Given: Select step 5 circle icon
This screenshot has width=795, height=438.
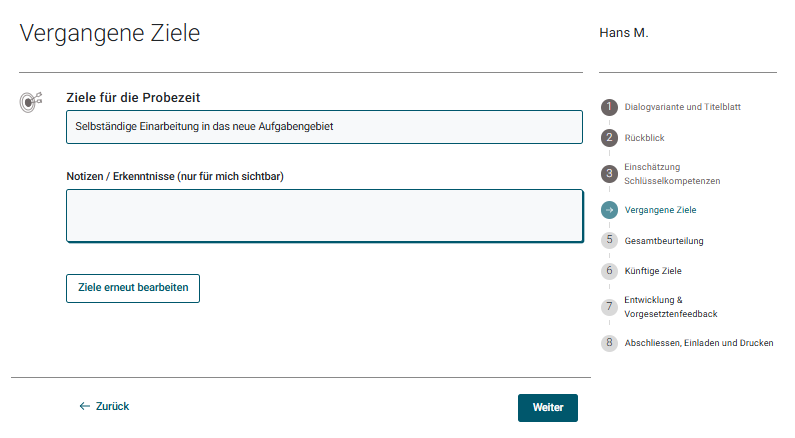Looking at the screenshot, I should point(609,240).
